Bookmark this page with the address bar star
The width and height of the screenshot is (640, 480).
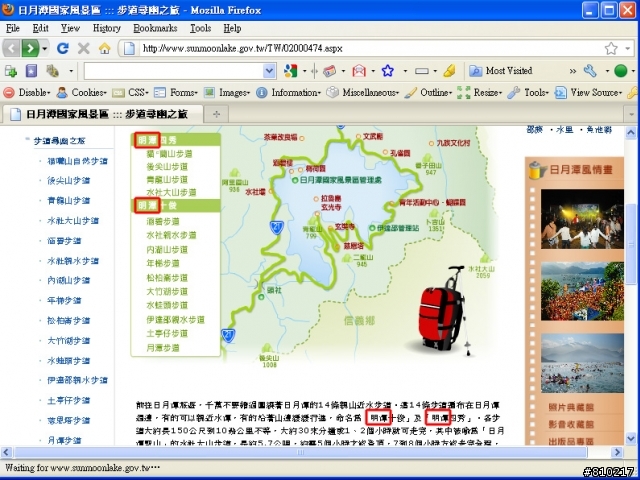click(611, 49)
